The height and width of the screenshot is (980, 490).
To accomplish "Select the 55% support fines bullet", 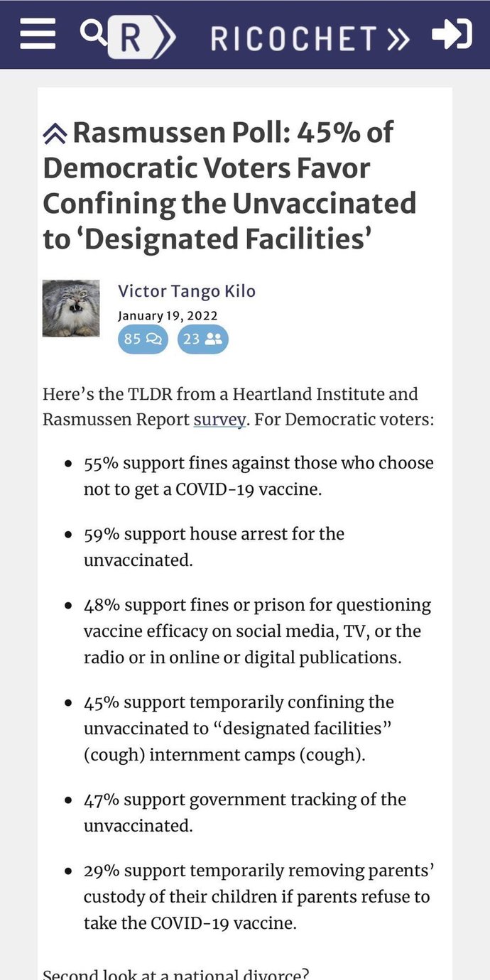I will [258, 476].
